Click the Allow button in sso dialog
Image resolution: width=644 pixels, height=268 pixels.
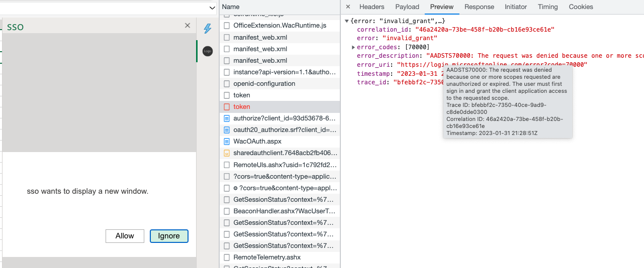[x=125, y=236]
